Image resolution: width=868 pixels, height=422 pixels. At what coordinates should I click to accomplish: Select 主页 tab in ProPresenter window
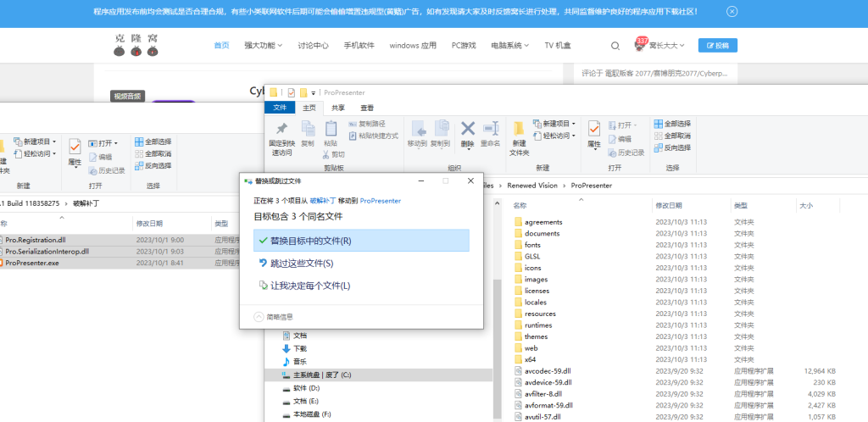[x=309, y=108]
